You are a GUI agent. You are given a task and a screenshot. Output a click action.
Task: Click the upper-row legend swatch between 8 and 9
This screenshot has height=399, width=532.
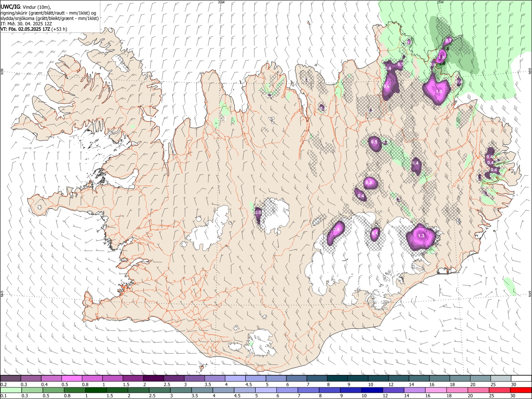pos(337,379)
